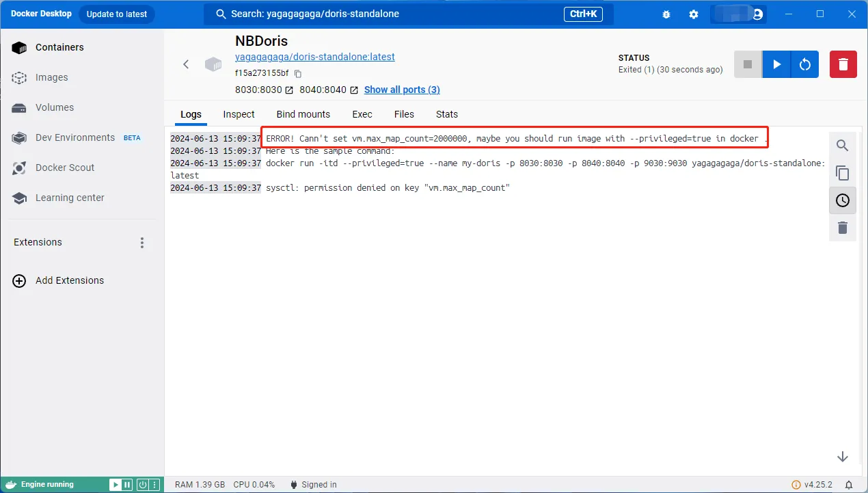Switch to the Exec tab
Viewport: 868px width, 493px height.
tap(362, 114)
